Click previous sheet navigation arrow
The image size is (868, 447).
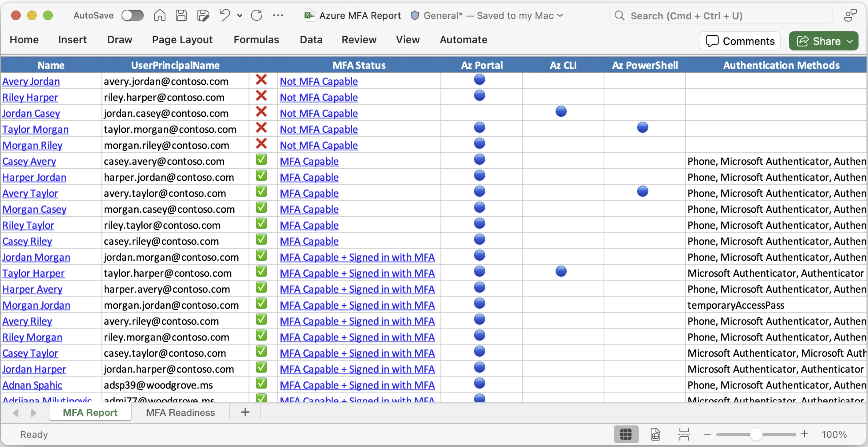pyautogui.click(x=15, y=413)
